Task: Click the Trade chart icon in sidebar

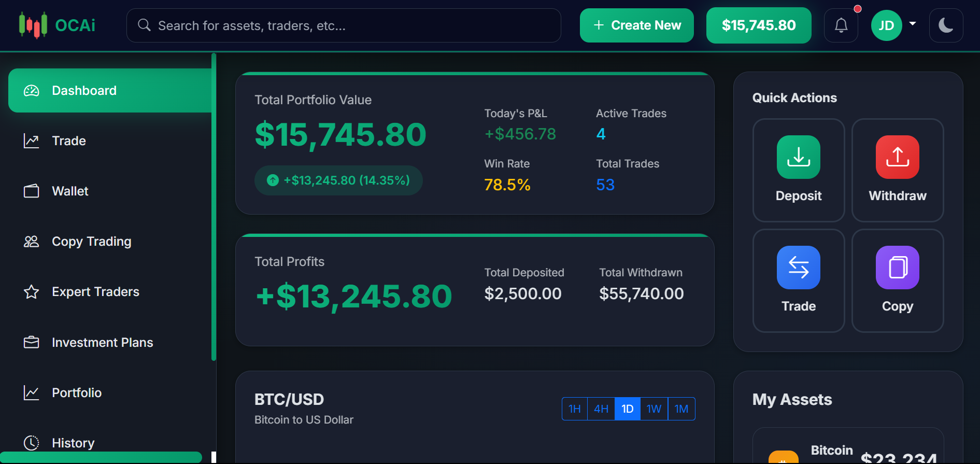Action: coord(32,141)
